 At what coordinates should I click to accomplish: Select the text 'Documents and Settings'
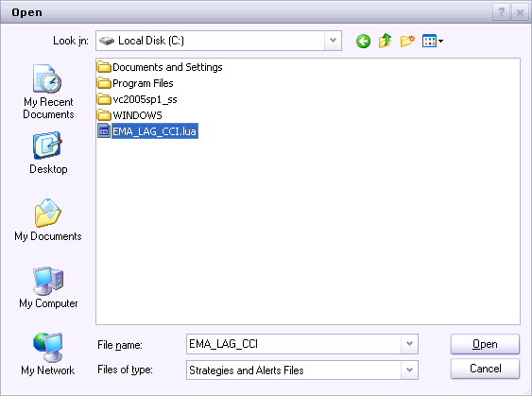point(167,67)
